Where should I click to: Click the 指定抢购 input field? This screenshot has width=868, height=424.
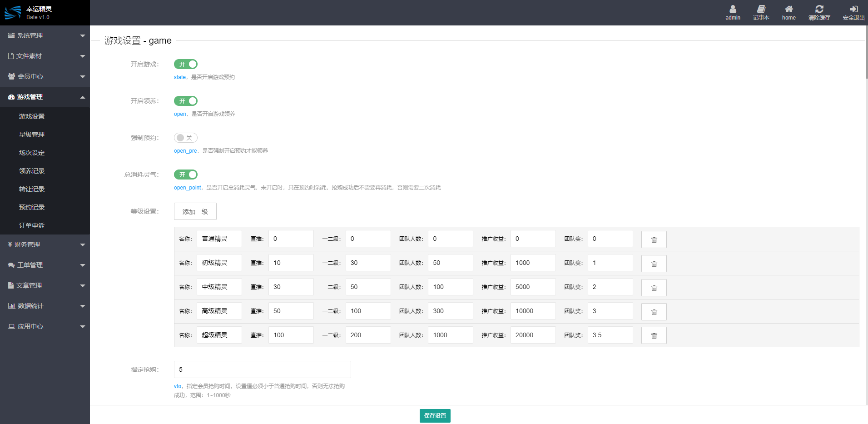click(262, 369)
